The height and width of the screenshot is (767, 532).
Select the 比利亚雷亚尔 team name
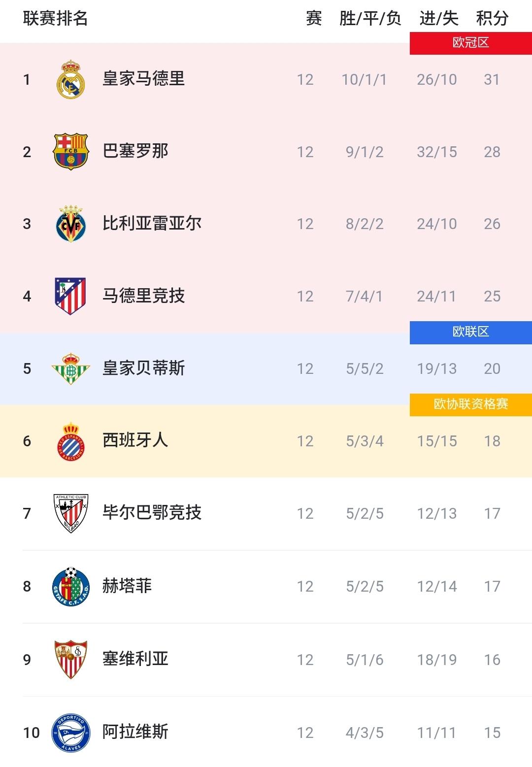pyautogui.click(x=152, y=224)
